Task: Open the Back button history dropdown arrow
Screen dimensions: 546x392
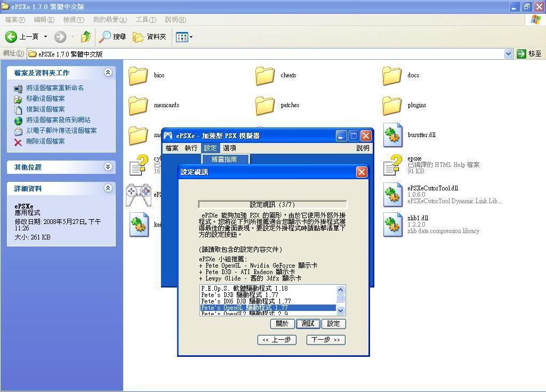Action: [45, 37]
